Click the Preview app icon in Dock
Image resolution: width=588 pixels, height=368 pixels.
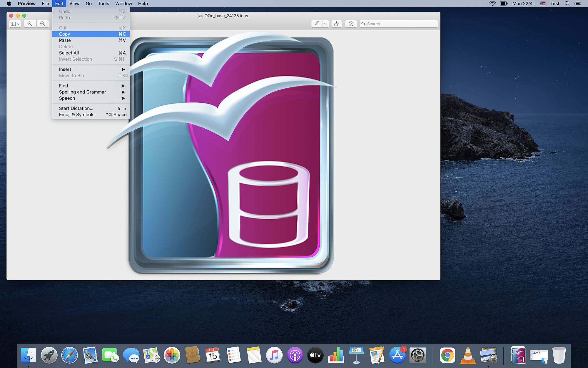[x=488, y=355]
